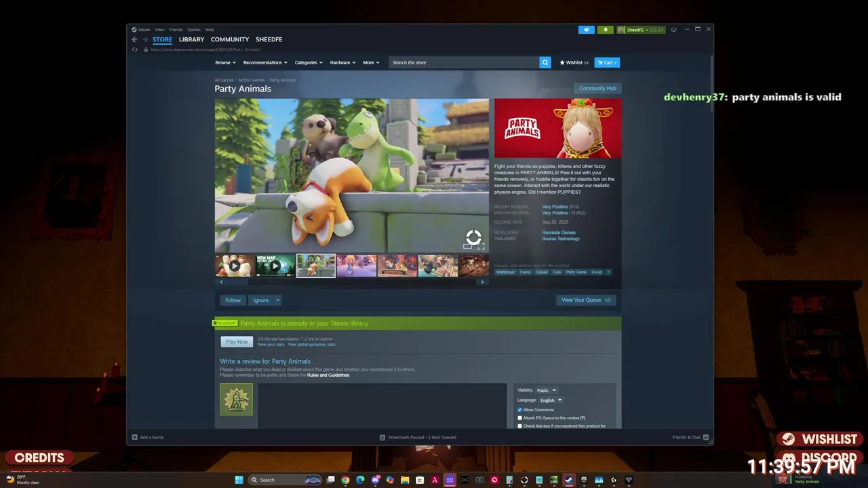Click the Steam forward navigation arrow
This screenshot has height=488, width=868.
[x=144, y=39]
